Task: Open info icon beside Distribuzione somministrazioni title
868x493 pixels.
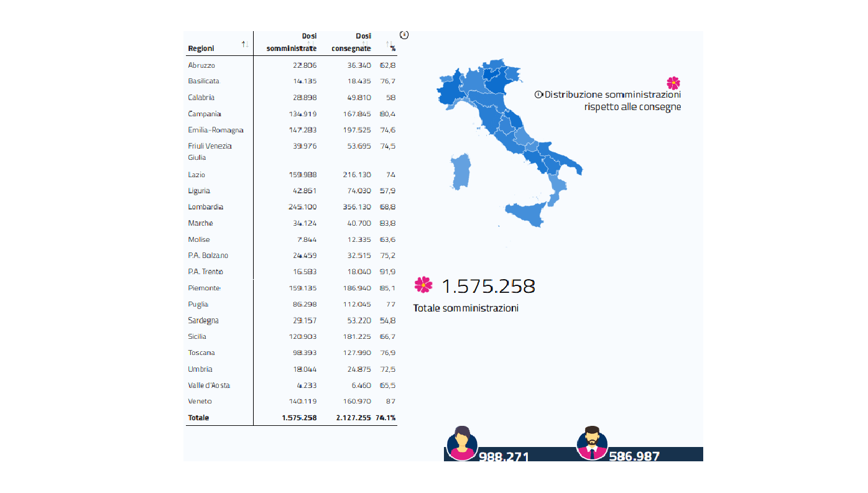Action: point(538,94)
